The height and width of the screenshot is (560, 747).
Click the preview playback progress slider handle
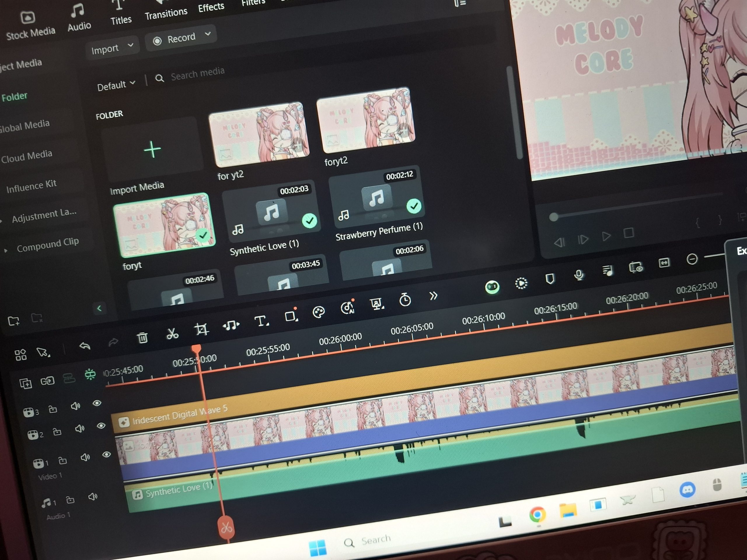click(553, 217)
